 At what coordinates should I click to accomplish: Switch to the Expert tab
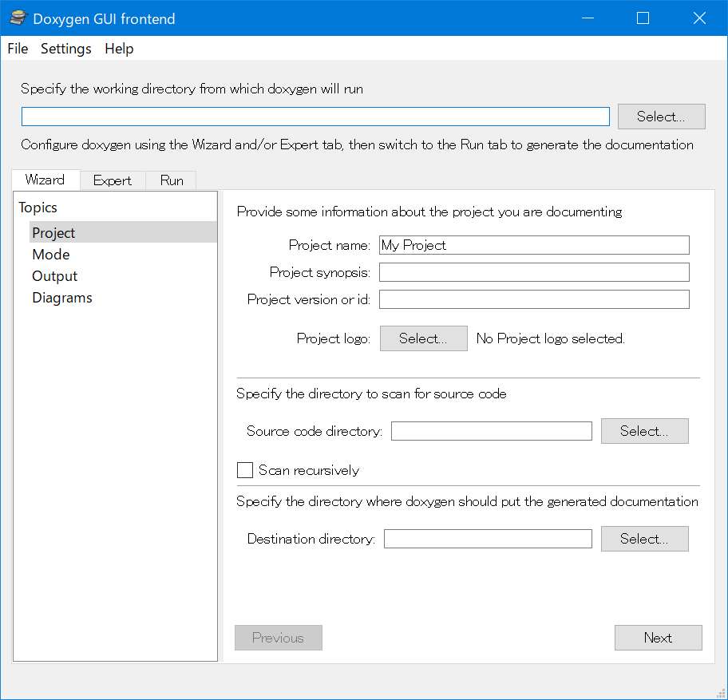[x=113, y=180]
